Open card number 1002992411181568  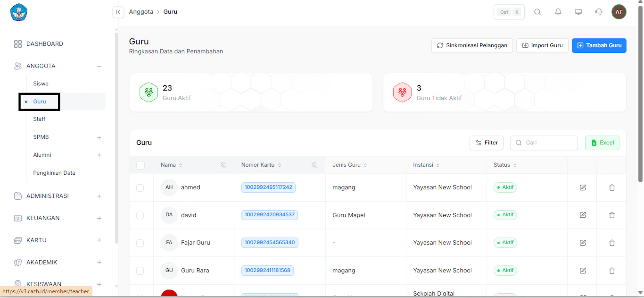267,270
